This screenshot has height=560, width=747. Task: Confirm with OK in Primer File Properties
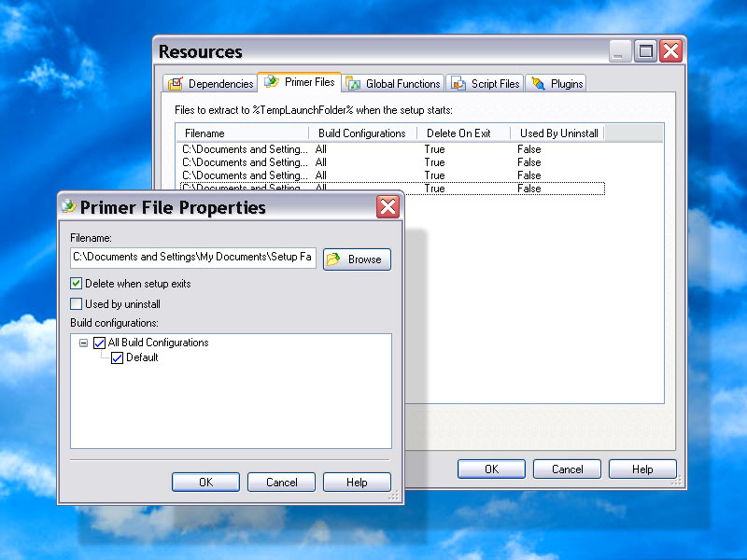pyautogui.click(x=205, y=483)
